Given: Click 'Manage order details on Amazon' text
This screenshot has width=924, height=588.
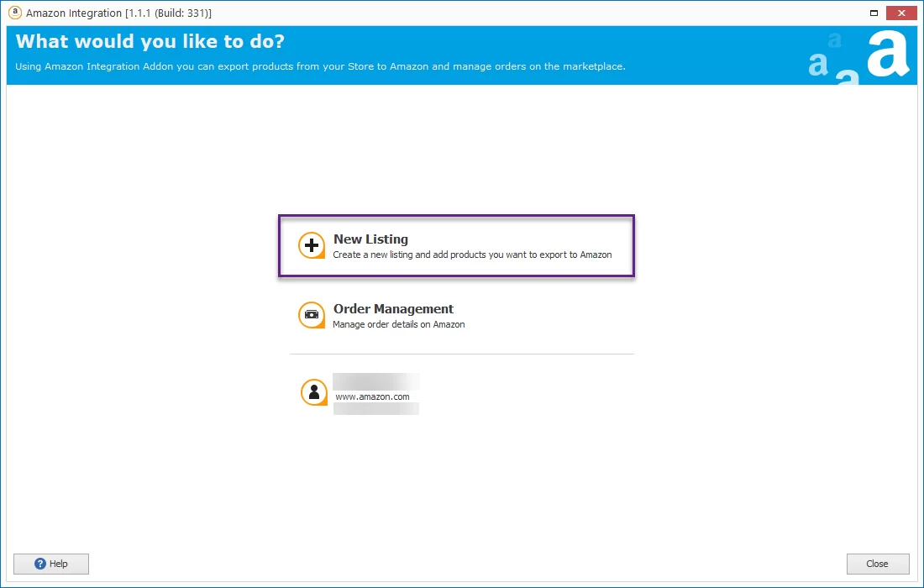Looking at the screenshot, I should click(x=398, y=324).
